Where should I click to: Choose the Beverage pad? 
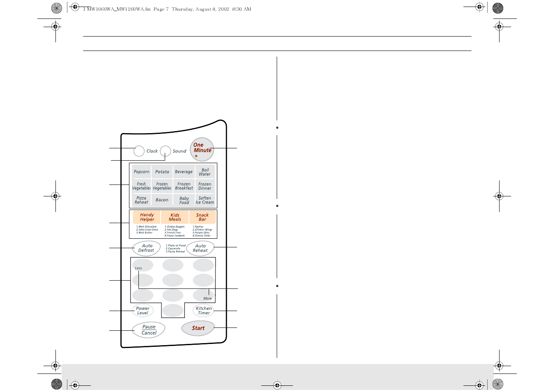184,172
